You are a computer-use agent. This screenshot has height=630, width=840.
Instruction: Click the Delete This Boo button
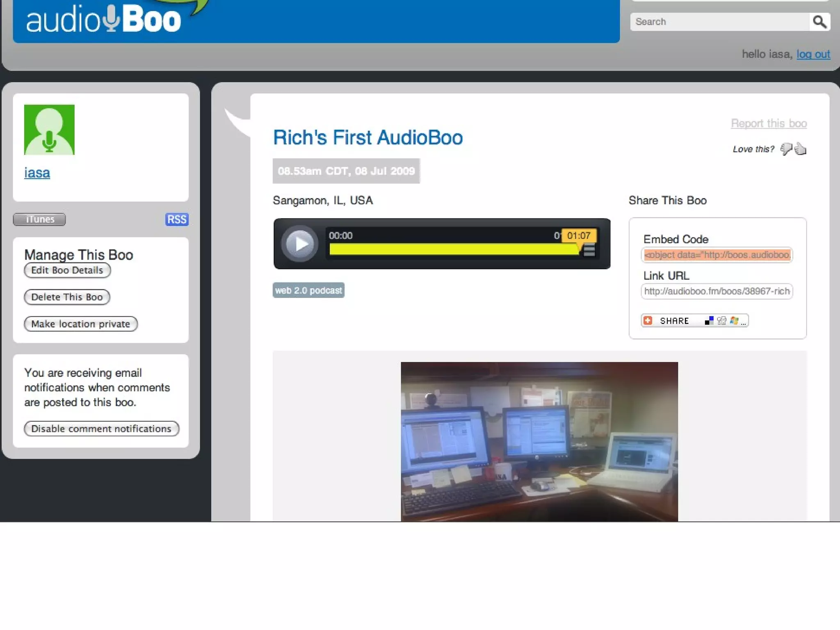[x=67, y=297]
